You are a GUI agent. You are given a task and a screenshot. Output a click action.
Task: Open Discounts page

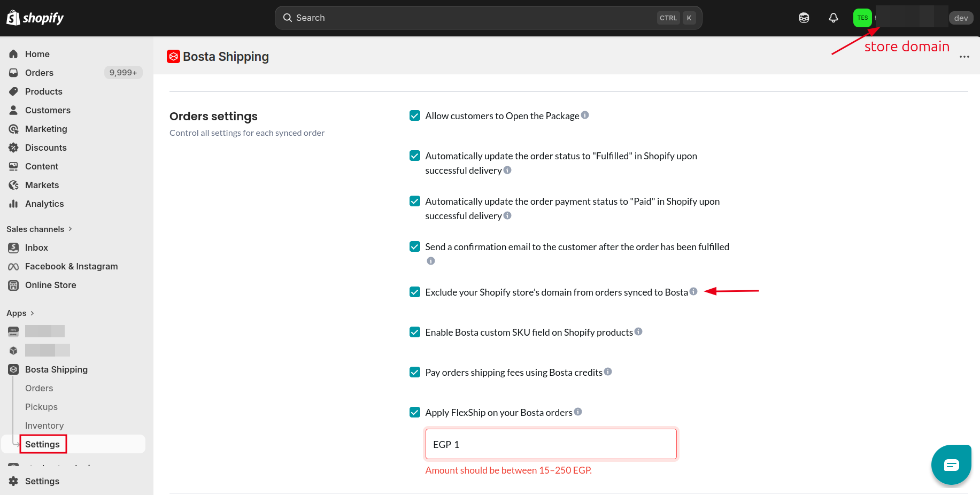46,148
